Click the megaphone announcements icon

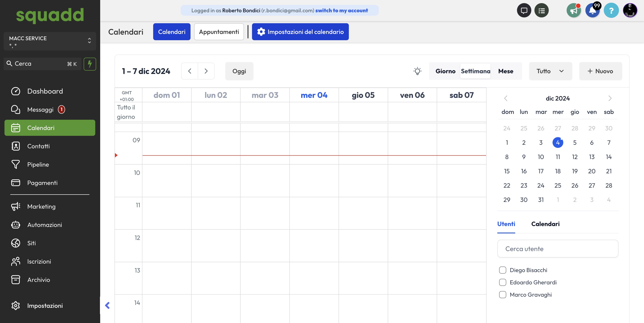coord(574,10)
